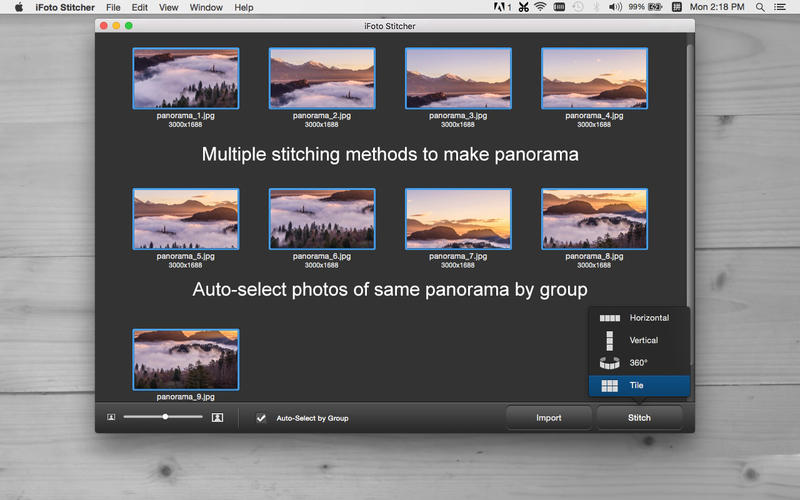This screenshot has width=800, height=500.
Task: Open the View menu
Action: pyautogui.click(x=169, y=7)
